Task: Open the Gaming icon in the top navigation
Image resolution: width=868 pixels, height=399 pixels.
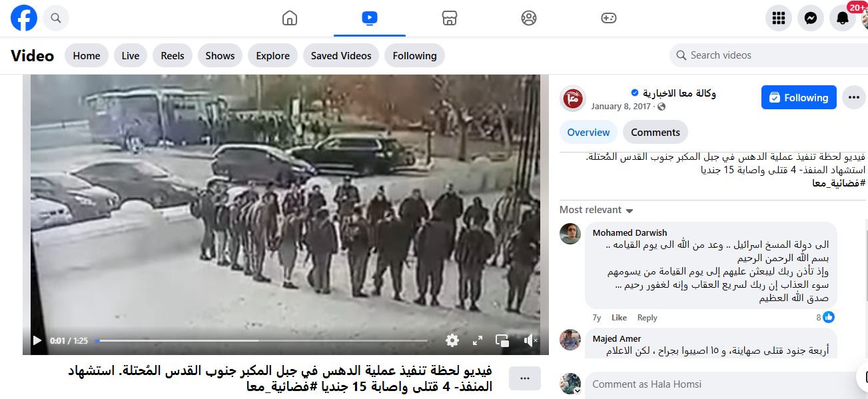Action: click(x=609, y=18)
